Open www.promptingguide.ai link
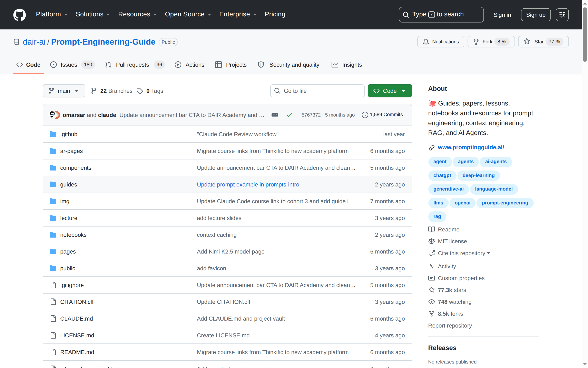This screenshot has width=588, height=368. (471, 147)
